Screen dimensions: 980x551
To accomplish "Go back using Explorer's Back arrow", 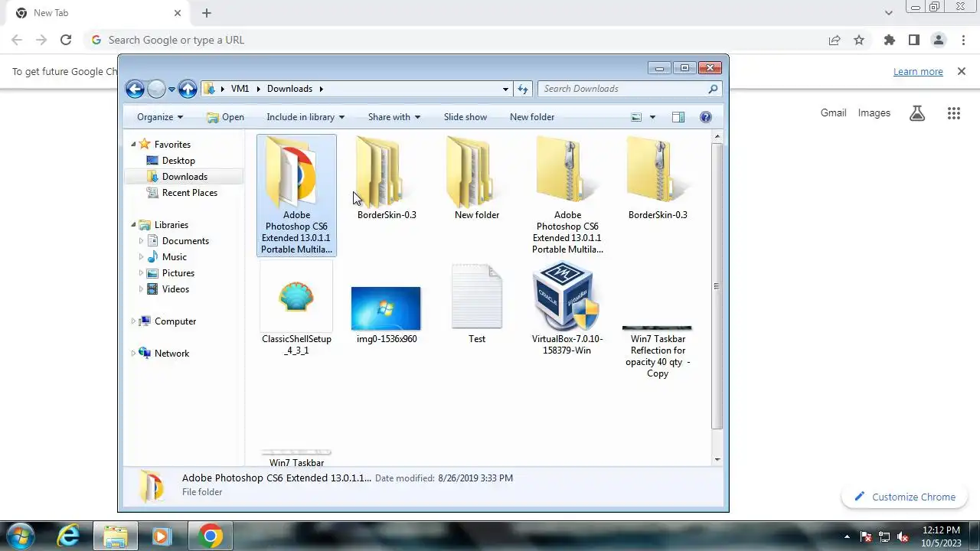I will coord(135,89).
